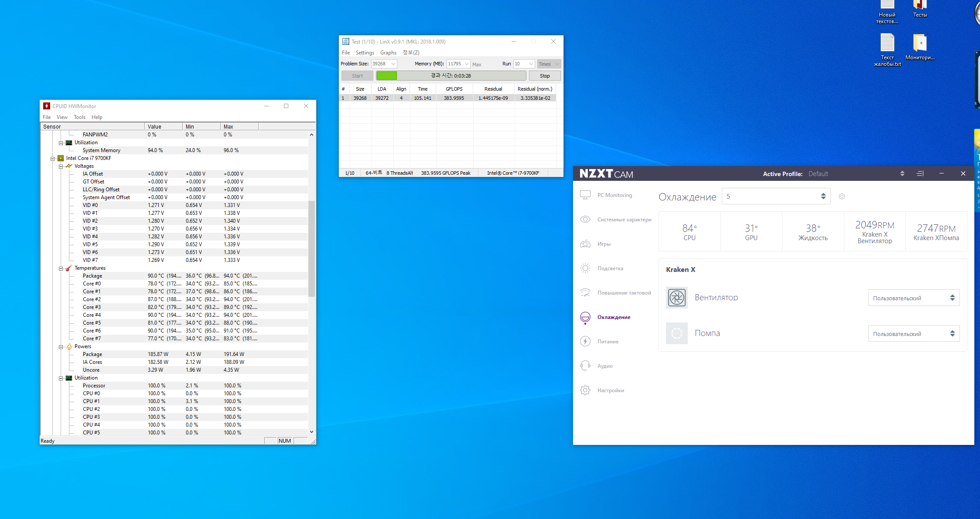Select the Подсветка lighting icon

click(x=585, y=268)
